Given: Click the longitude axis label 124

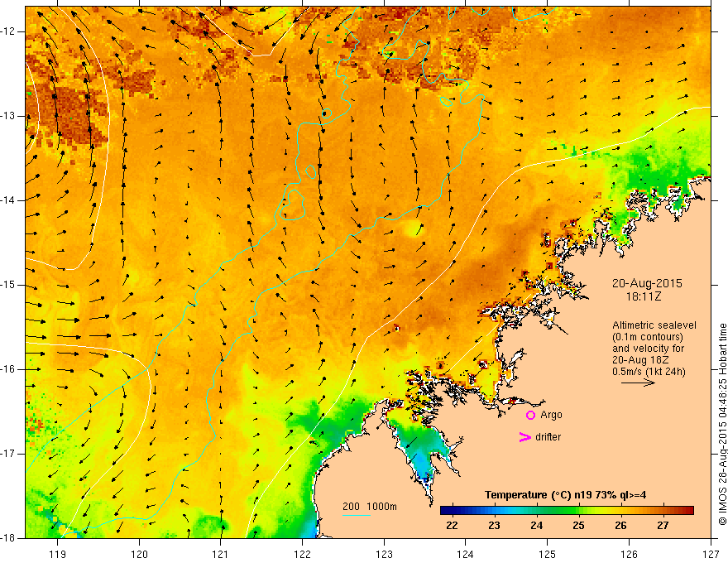Looking at the screenshot, I should pyautogui.click(x=466, y=554).
